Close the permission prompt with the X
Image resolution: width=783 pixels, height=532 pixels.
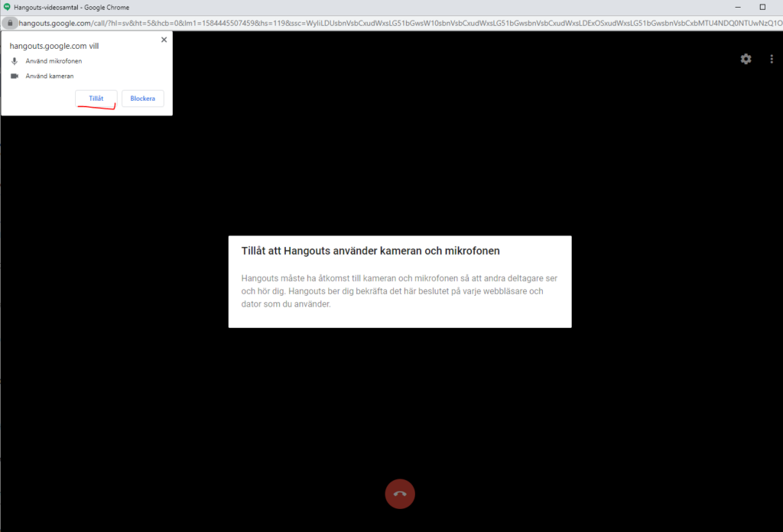(x=164, y=40)
